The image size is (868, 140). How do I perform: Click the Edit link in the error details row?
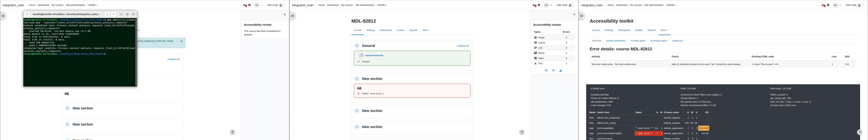847,64
